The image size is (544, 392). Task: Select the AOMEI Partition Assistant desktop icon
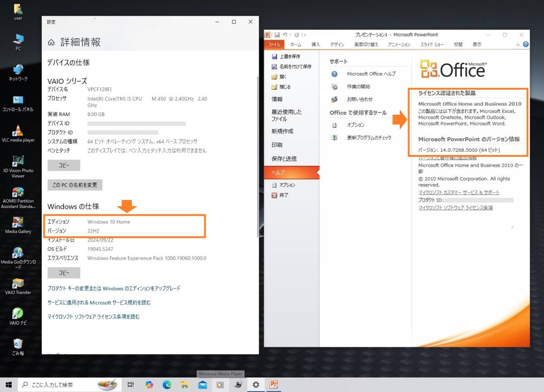pos(18,198)
